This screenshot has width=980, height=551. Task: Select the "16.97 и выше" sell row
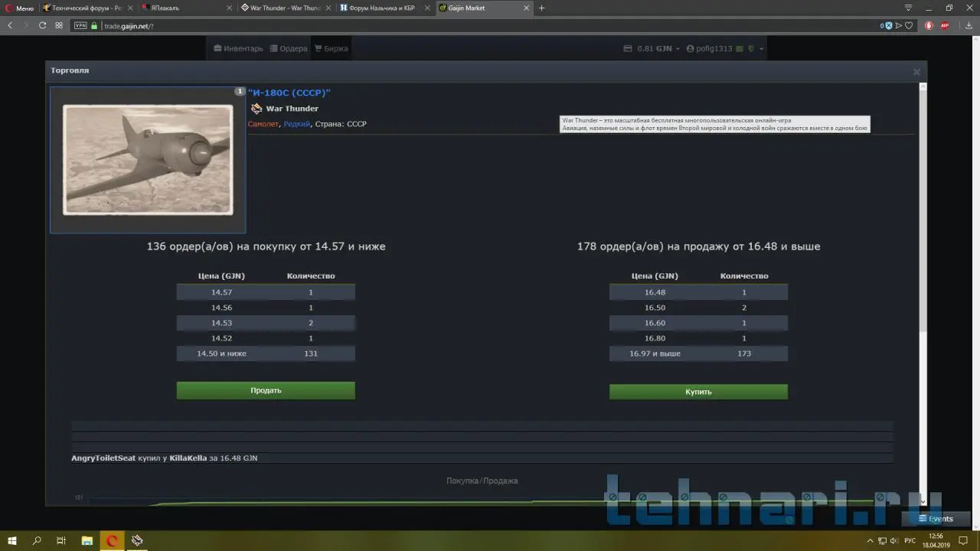698,354
